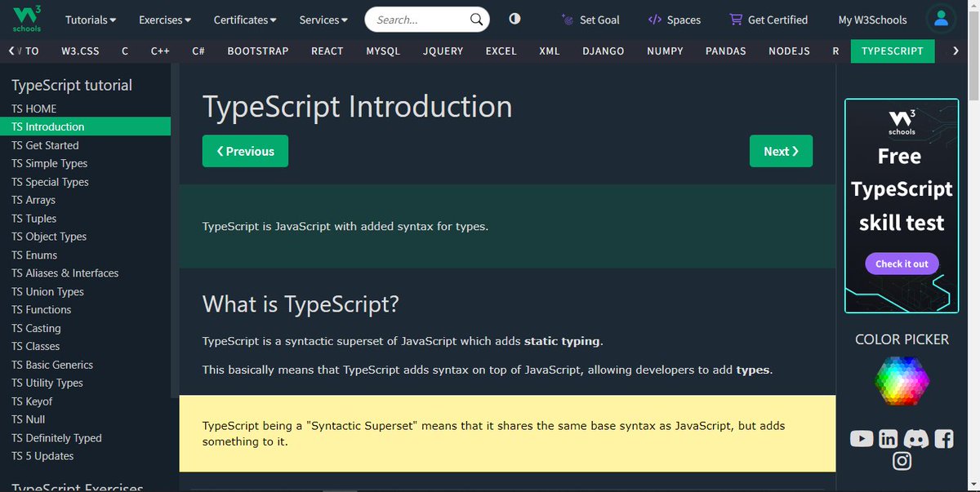Expand the Tutorials dropdown
Viewport: 980px width, 492px height.
coord(91,20)
